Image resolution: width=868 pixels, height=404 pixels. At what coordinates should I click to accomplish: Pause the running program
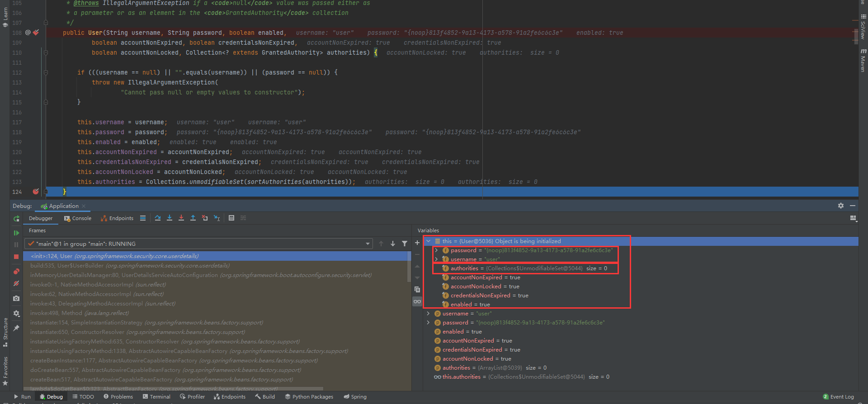16,244
